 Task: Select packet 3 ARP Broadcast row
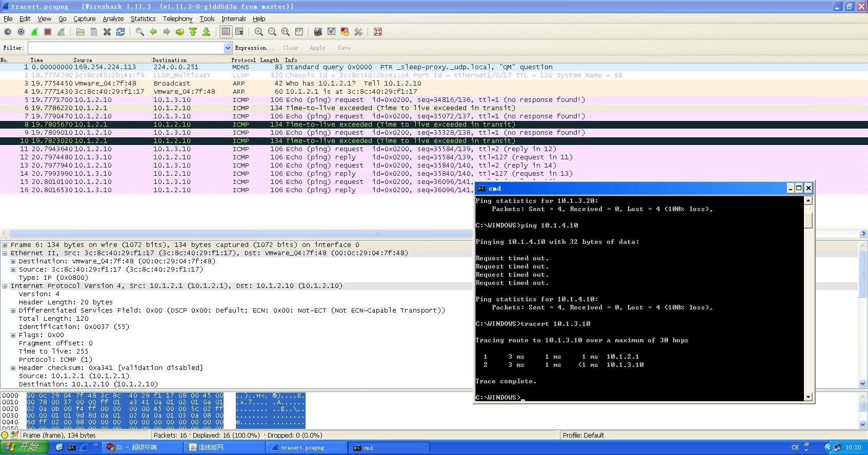tap(434, 84)
